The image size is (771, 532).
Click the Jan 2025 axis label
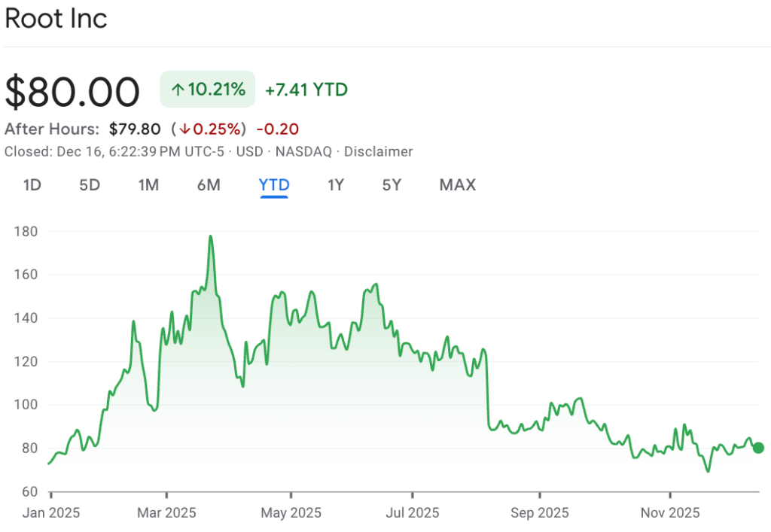[52, 512]
